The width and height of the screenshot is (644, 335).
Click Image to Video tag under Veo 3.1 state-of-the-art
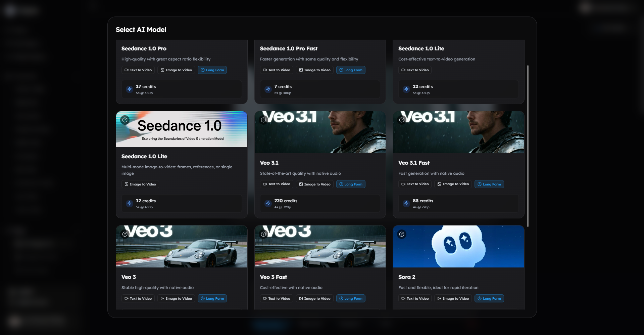[315, 184]
